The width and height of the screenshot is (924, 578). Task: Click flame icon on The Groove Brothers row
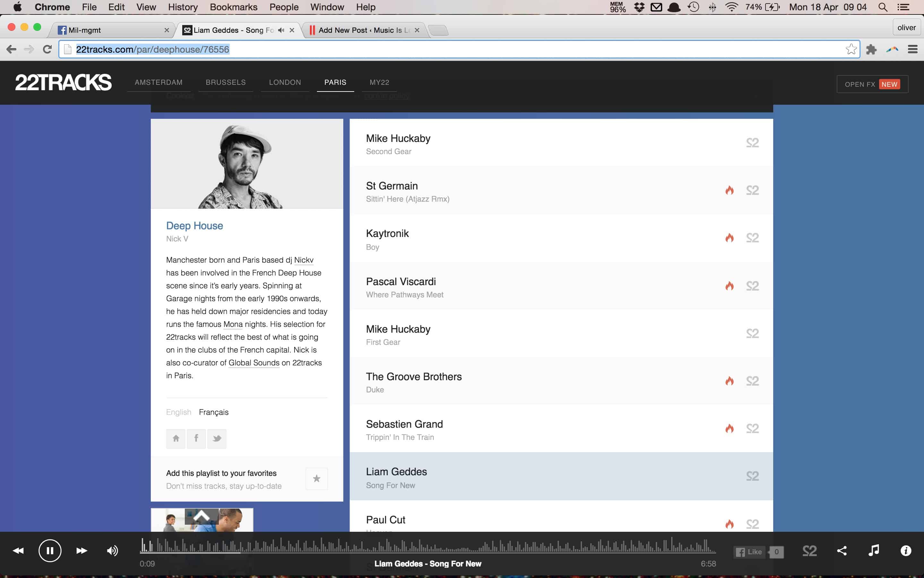(x=729, y=381)
